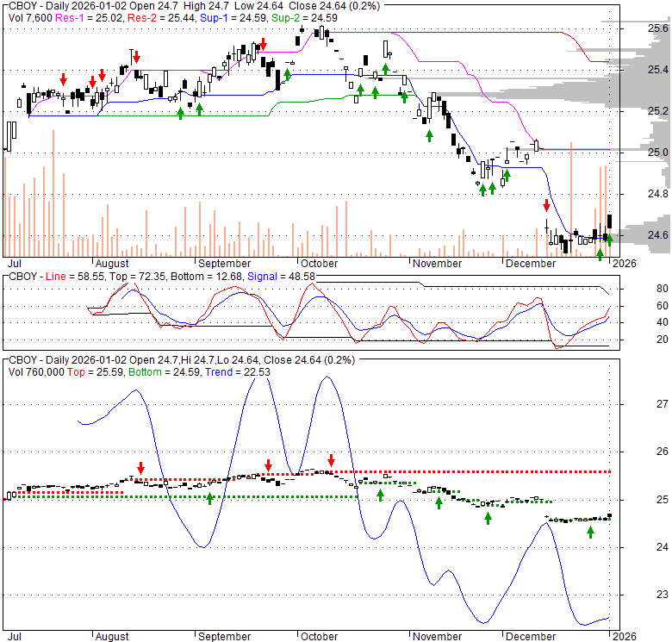672x642 pixels.
Task: Click the red down arrow above October in trend panel
Action: tap(331, 460)
